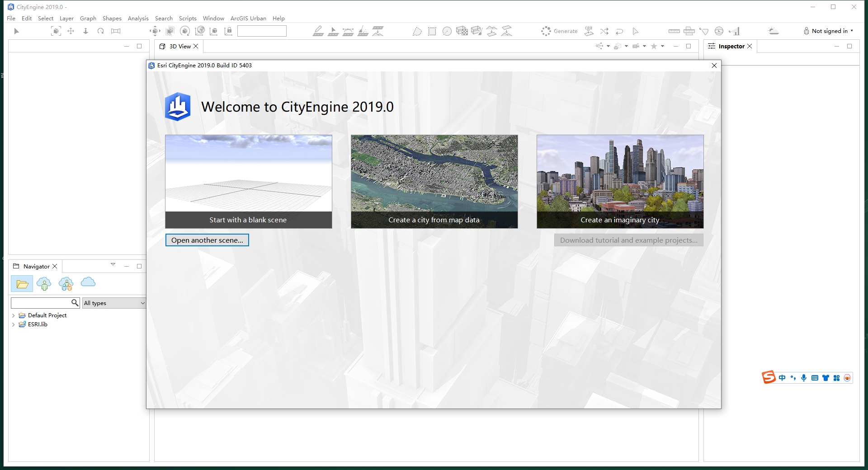868x470 pixels.
Task: Click Create an imaginary city thumbnail
Action: coord(620,181)
